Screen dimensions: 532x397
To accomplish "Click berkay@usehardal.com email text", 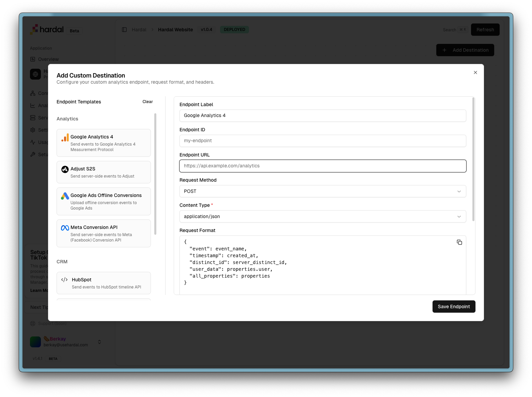I will click(66, 345).
